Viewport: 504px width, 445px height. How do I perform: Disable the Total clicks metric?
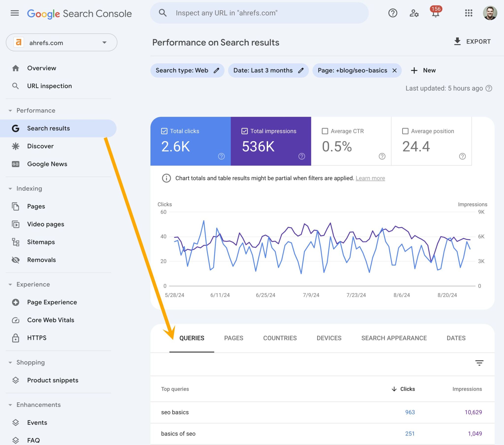click(x=164, y=131)
